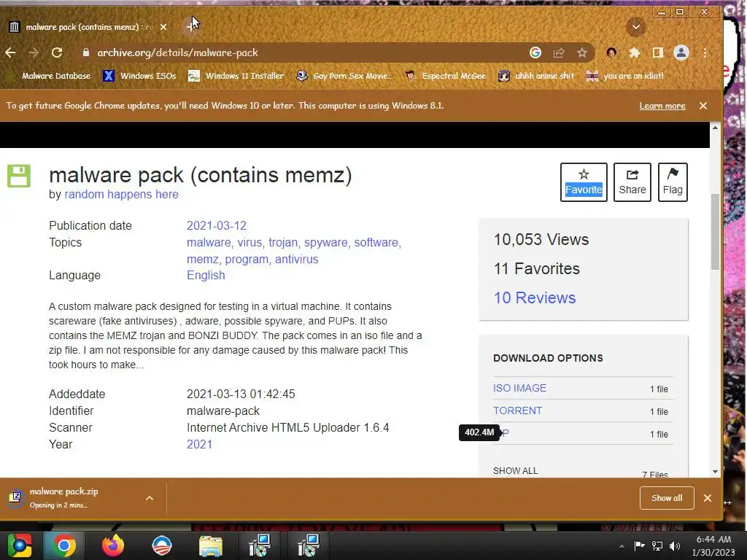Open the Extensions puzzle piece menu
747x560 pixels.
(x=635, y=52)
